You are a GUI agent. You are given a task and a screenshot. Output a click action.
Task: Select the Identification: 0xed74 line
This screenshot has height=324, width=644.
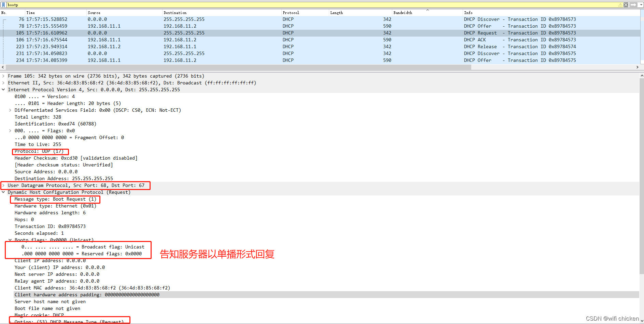(x=55, y=124)
